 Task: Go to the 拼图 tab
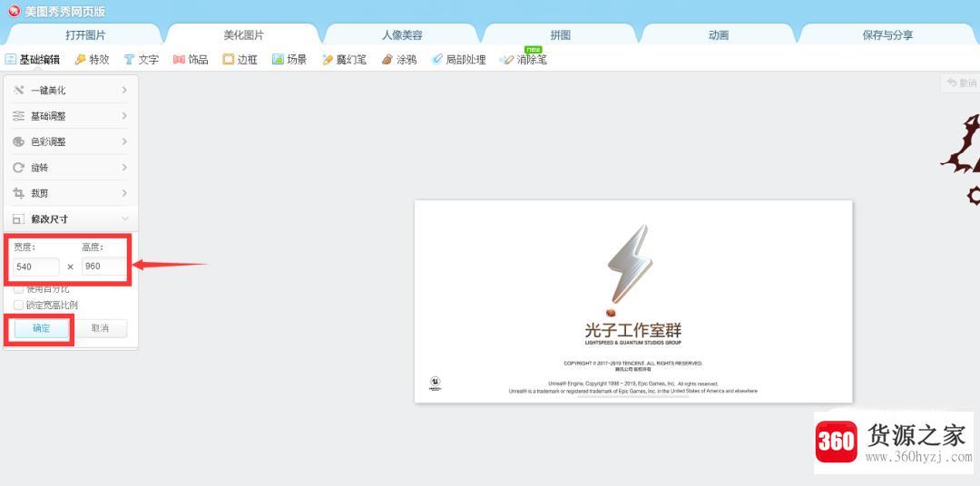tap(561, 35)
